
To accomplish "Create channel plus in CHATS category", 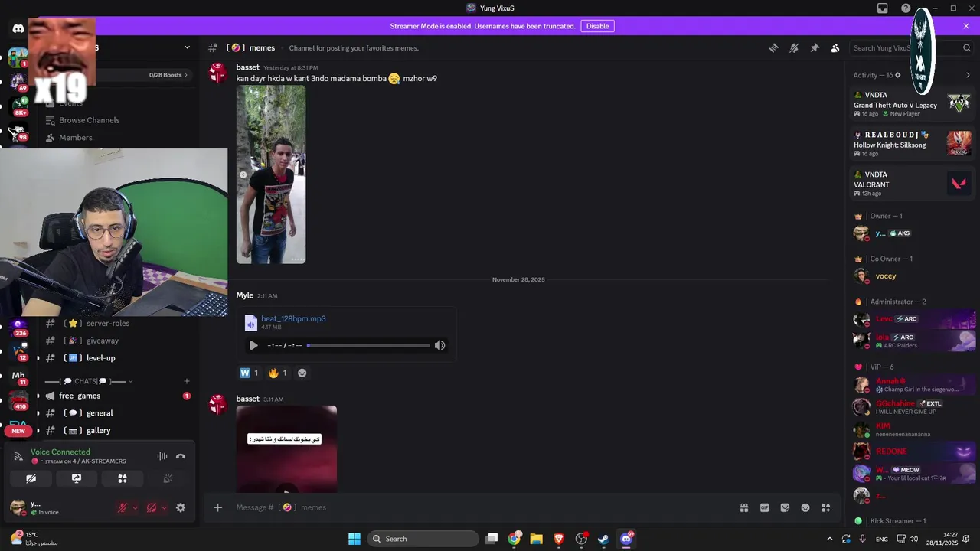I will coord(187,381).
